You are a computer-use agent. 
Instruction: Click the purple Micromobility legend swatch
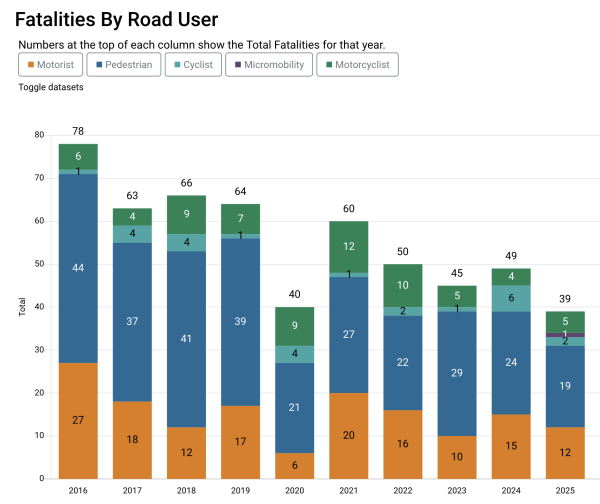(x=237, y=64)
